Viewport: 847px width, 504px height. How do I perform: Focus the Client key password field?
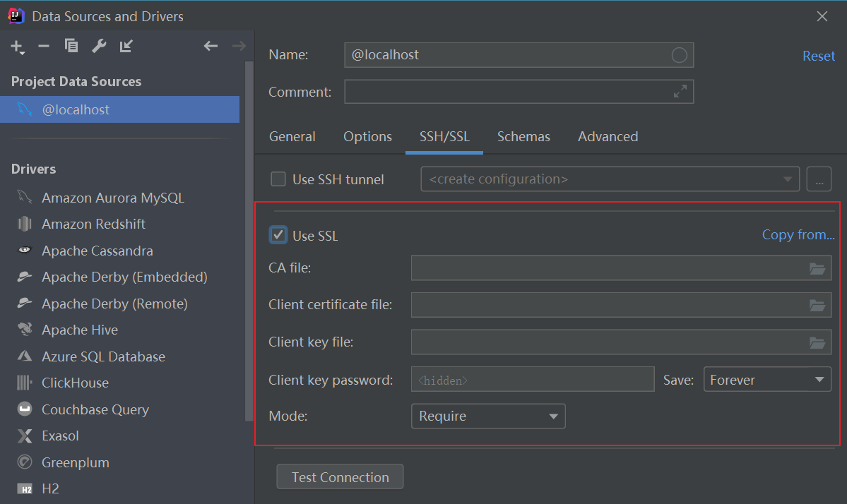coord(533,379)
